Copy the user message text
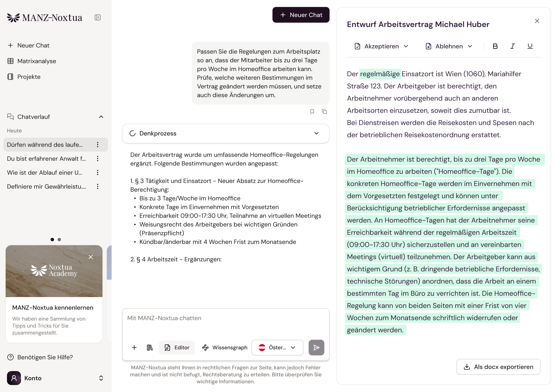 (324, 112)
